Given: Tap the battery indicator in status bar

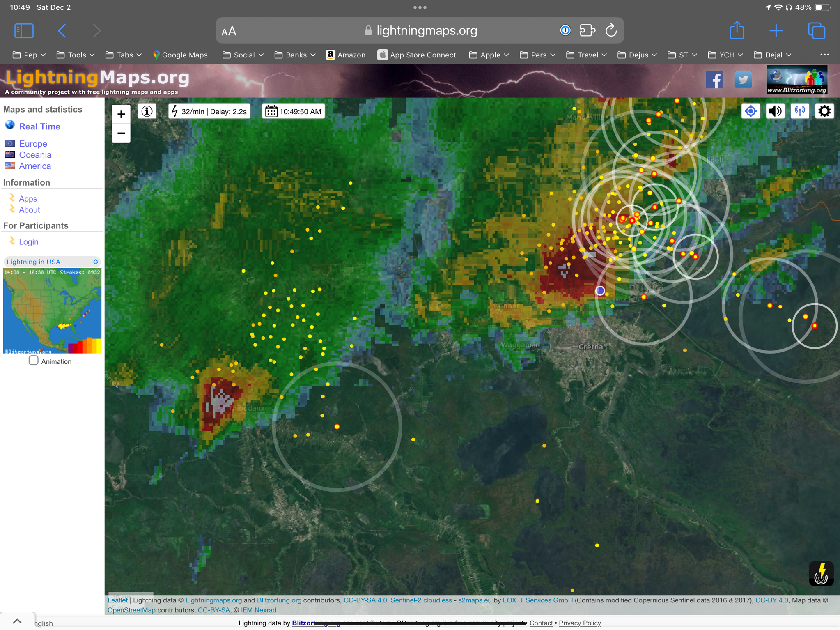Looking at the screenshot, I should click(822, 7).
